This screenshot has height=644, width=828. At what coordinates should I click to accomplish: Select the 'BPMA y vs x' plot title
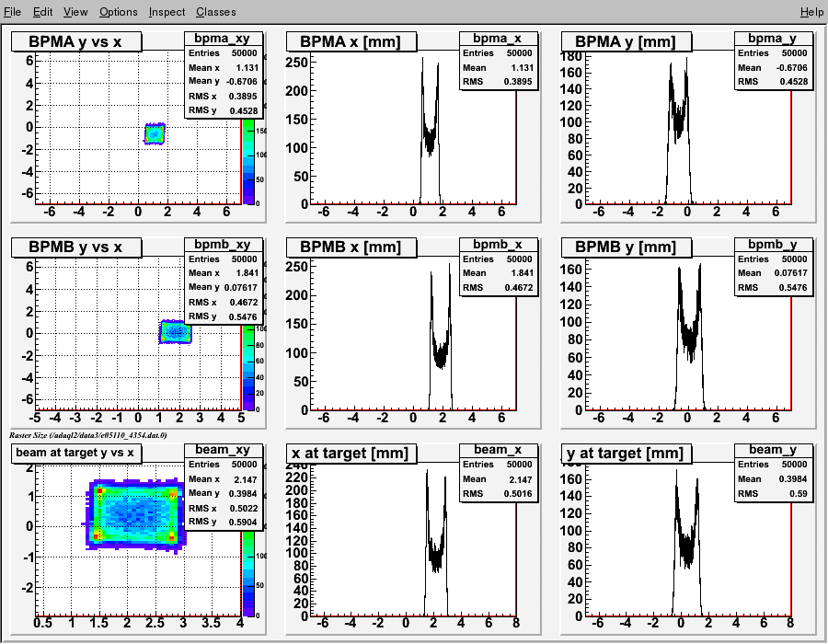point(76,41)
